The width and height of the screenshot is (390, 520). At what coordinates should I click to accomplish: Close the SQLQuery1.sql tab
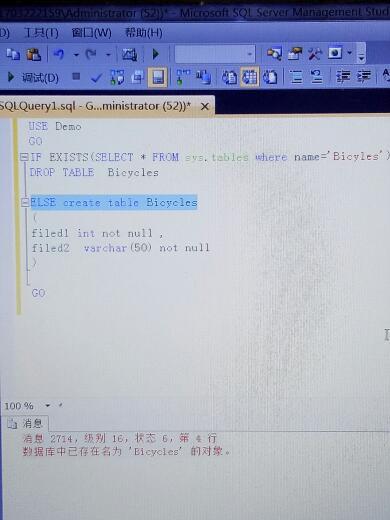click(x=205, y=107)
